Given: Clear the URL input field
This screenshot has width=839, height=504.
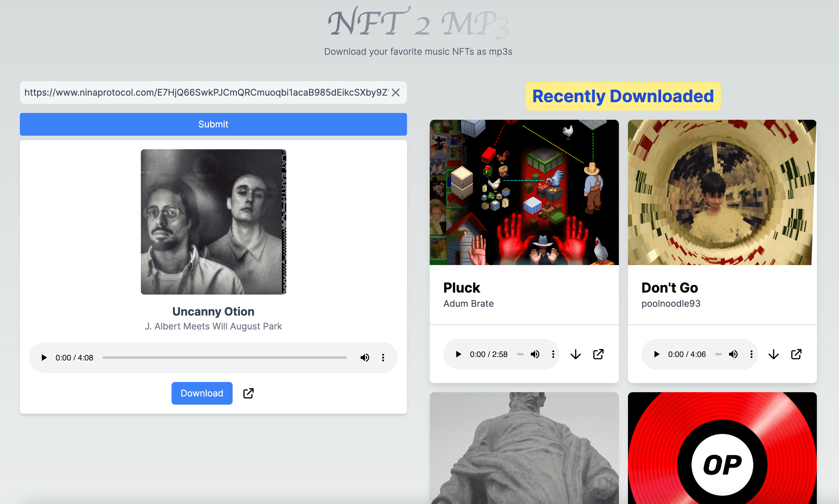Looking at the screenshot, I should pyautogui.click(x=396, y=92).
